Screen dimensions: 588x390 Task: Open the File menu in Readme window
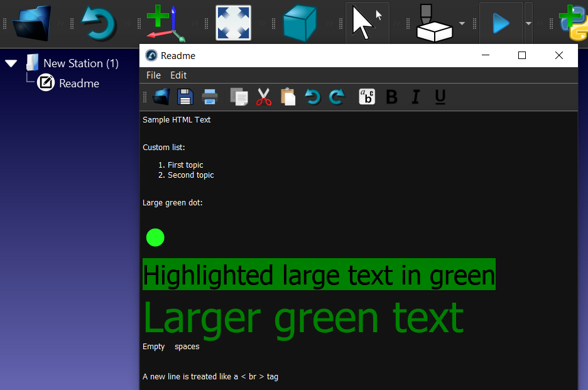[153, 75]
